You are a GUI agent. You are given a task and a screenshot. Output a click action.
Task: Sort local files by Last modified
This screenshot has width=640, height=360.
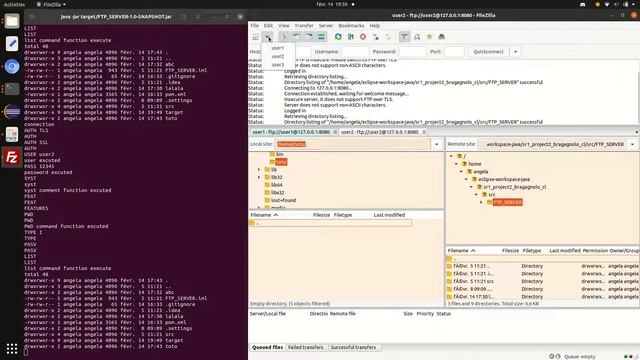click(389, 215)
